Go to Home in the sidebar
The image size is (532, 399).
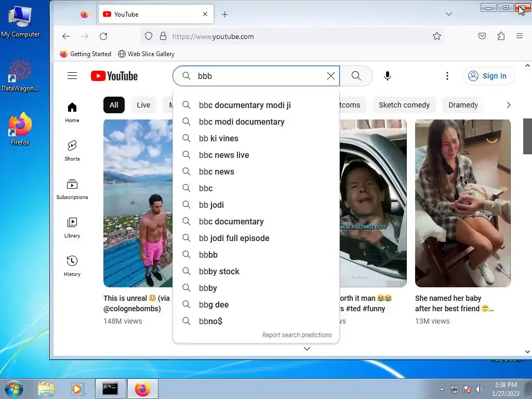point(72,113)
